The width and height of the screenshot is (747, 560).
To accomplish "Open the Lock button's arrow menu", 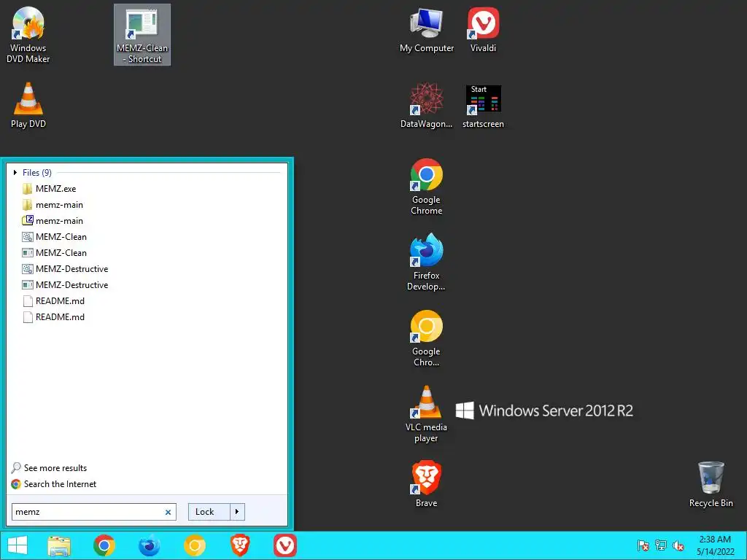I will [x=237, y=512].
